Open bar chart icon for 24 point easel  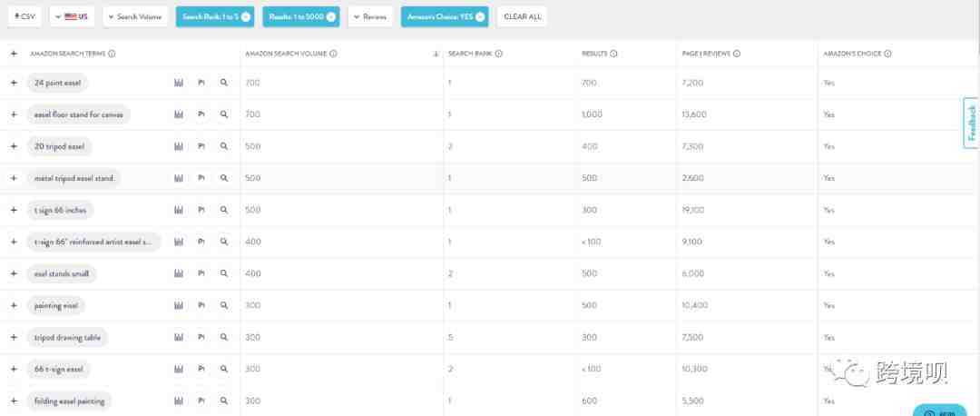click(179, 83)
